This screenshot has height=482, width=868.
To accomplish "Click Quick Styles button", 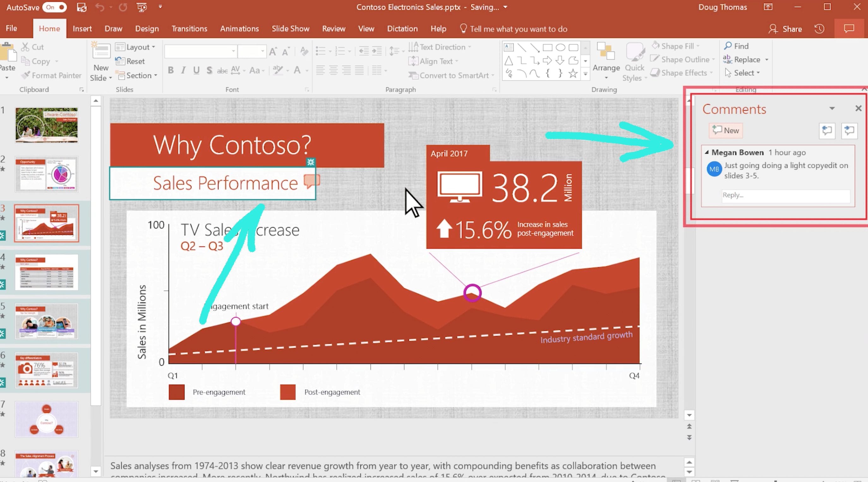I will tap(635, 62).
